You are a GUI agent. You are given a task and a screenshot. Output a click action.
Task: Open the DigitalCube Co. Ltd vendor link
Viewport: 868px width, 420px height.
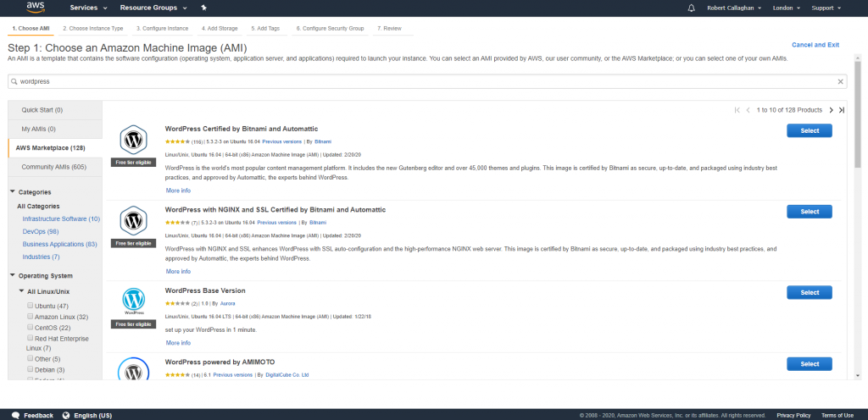click(x=287, y=374)
